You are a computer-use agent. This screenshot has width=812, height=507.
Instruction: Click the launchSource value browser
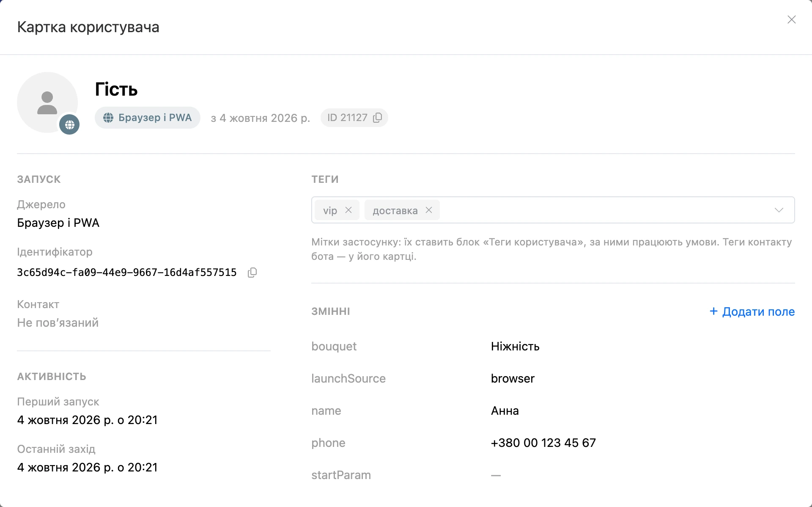[513, 378]
